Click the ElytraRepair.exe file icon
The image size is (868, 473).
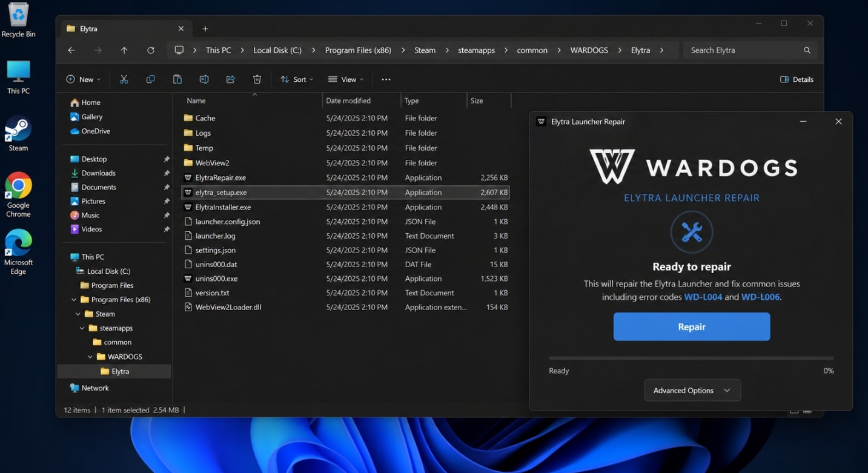(188, 177)
